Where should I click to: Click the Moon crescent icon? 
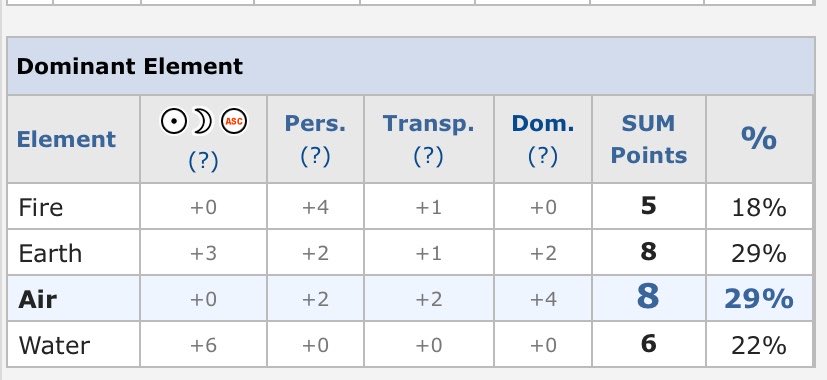click(202, 121)
